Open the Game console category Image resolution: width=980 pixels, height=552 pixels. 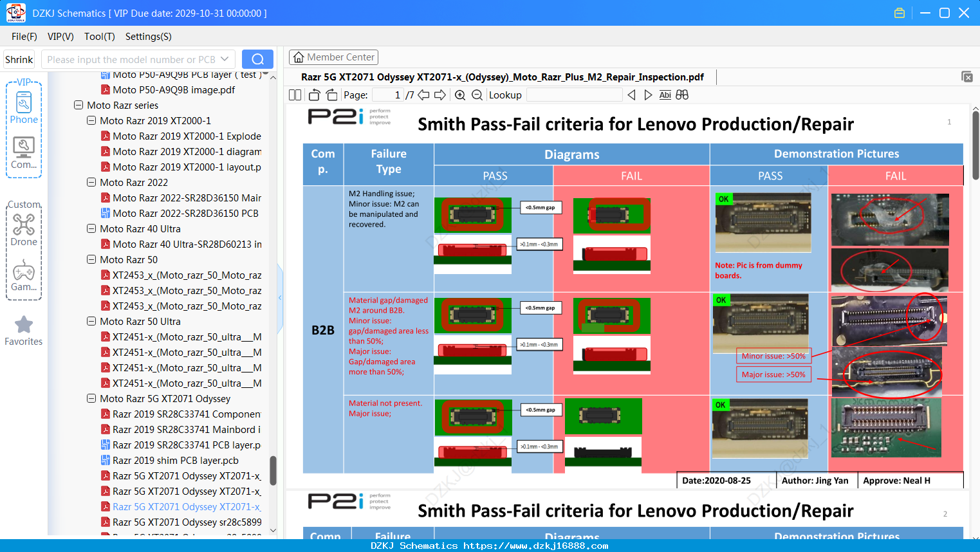[x=24, y=275]
